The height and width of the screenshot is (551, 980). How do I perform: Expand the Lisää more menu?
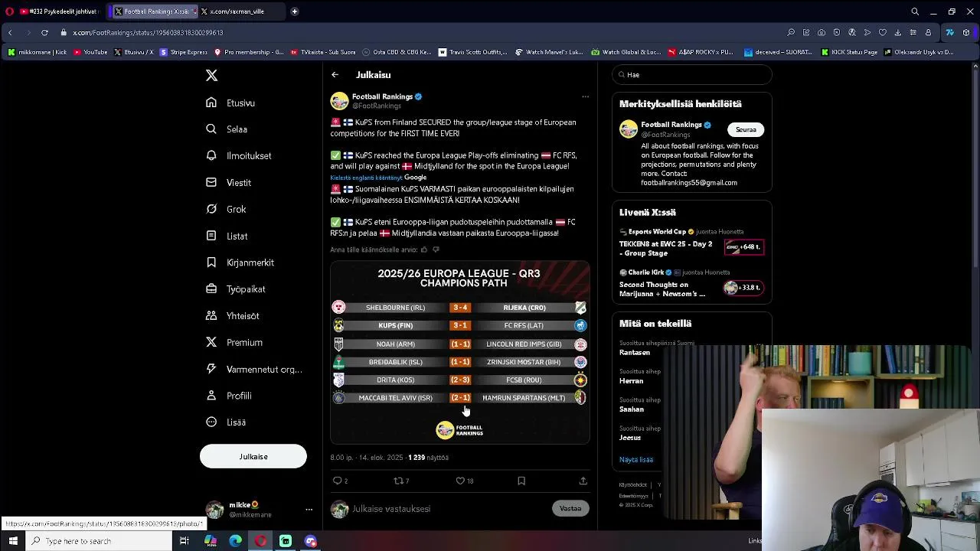[226, 422]
